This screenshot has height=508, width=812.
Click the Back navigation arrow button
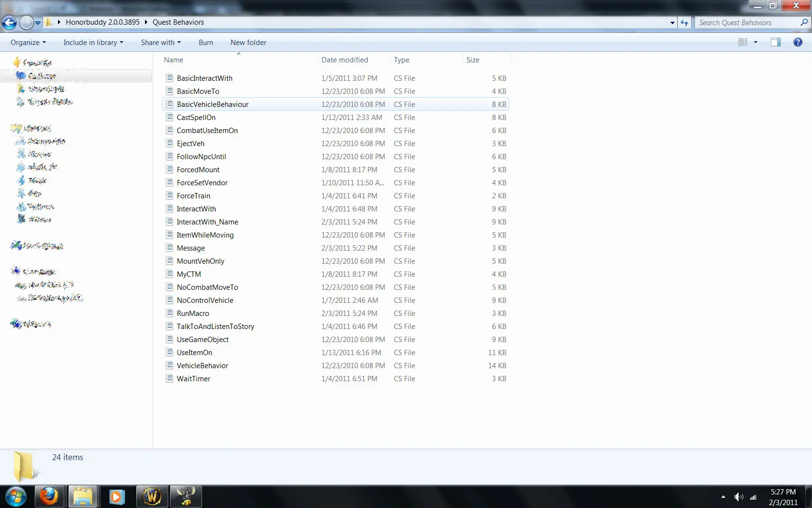pos(9,22)
